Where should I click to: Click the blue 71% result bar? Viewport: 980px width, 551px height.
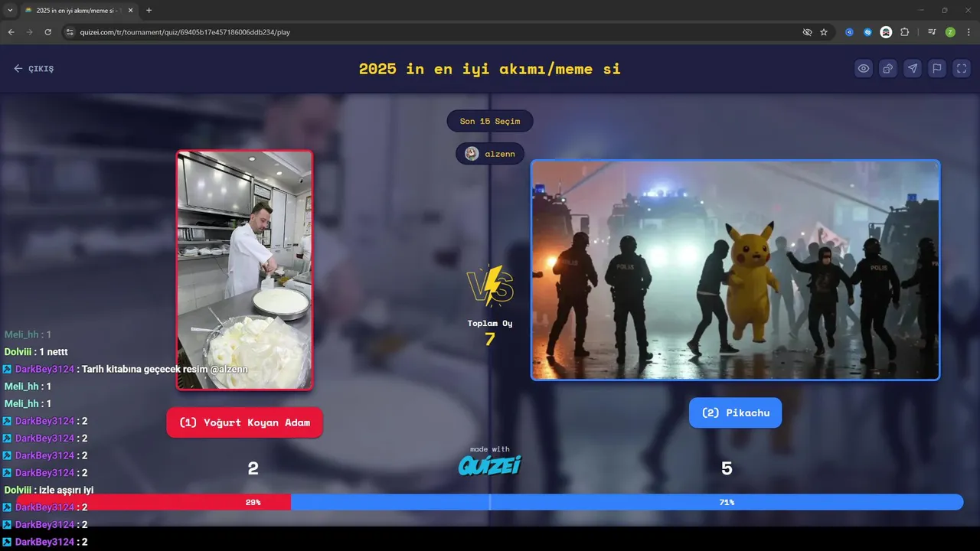(627, 502)
